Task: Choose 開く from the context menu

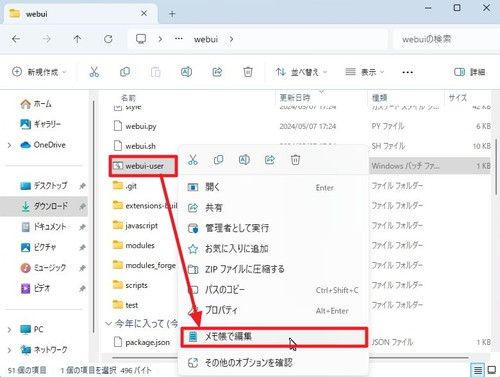Action: (273, 187)
